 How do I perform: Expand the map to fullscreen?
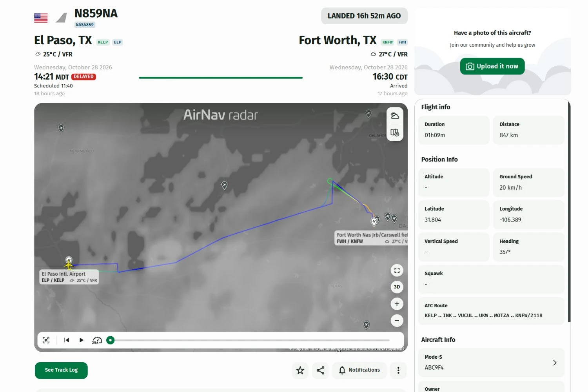[397, 270]
